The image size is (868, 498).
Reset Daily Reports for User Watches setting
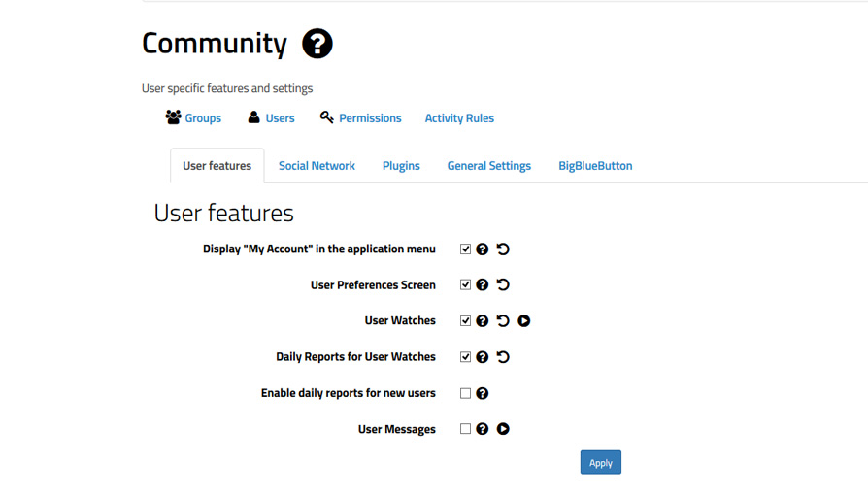click(x=503, y=357)
